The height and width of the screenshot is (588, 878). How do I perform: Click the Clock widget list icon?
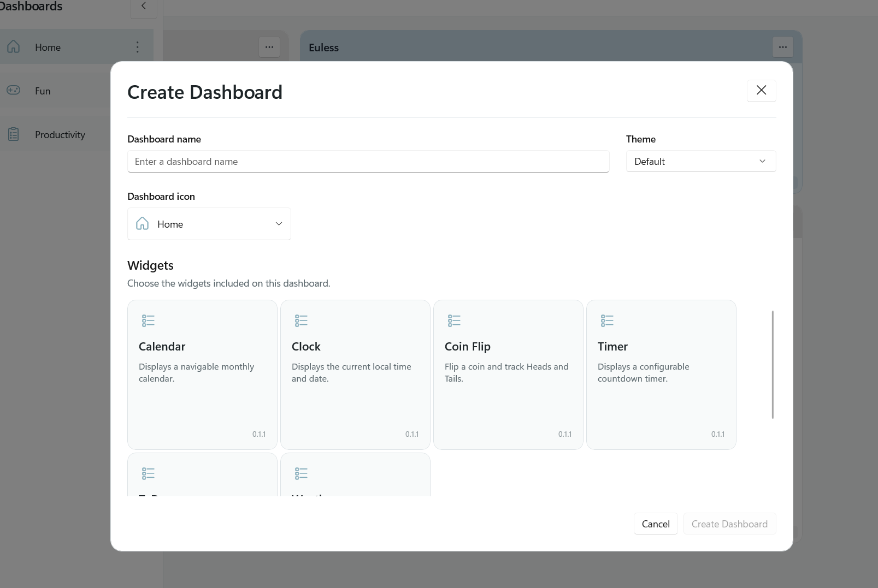(x=301, y=320)
